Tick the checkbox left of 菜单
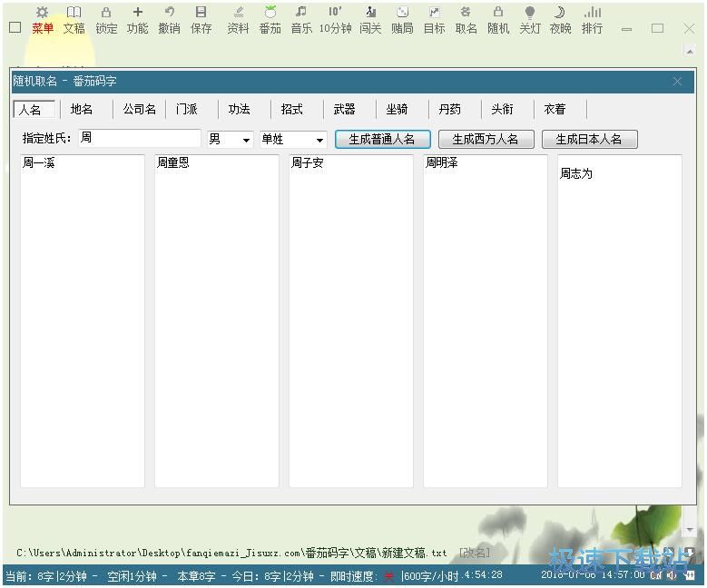Viewport: 707px width, 588px height. tap(15, 27)
